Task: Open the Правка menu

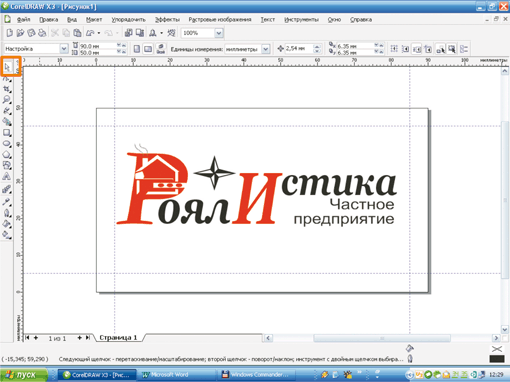Action: tap(49, 20)
